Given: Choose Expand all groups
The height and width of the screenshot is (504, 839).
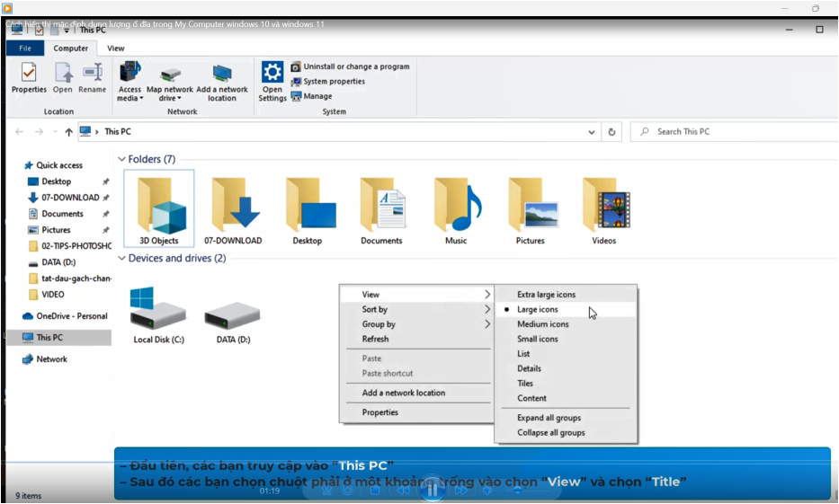Looking at the screenshot, I should coord(567,418).
